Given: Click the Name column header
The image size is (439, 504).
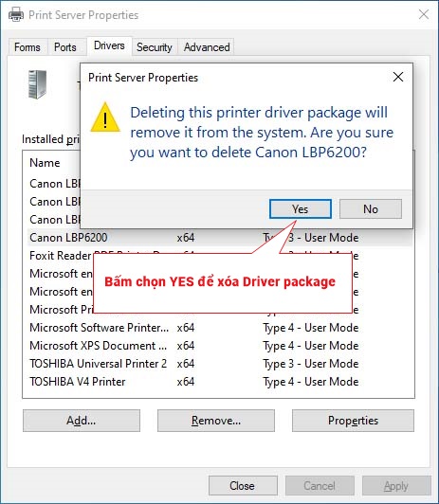Looking at the screenshot, I should [45, 163].
